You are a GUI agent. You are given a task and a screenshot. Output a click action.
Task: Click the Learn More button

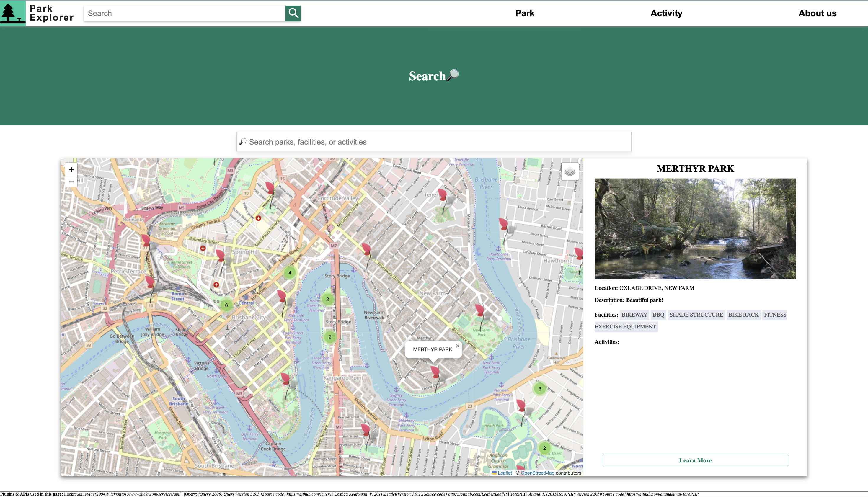click(x=695, y=460)
